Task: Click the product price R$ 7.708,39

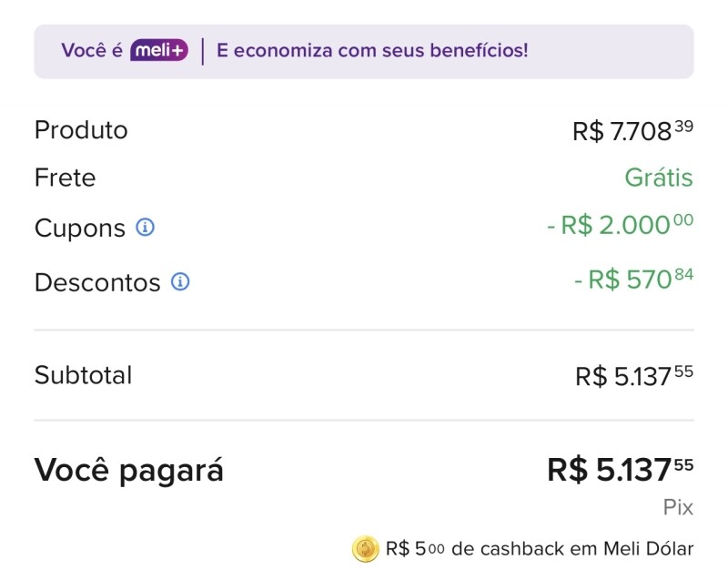Action: point(632,131)
